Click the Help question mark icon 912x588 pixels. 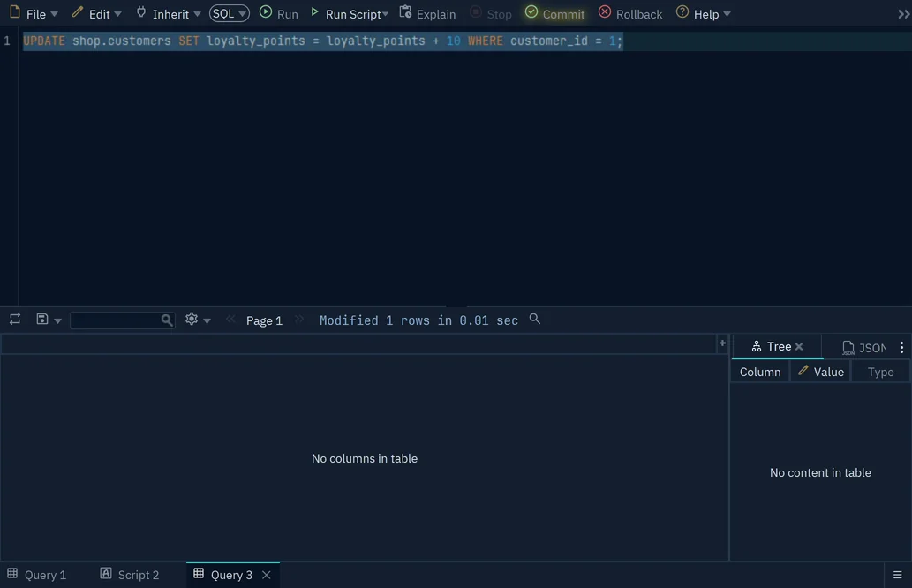click(682, 12)
